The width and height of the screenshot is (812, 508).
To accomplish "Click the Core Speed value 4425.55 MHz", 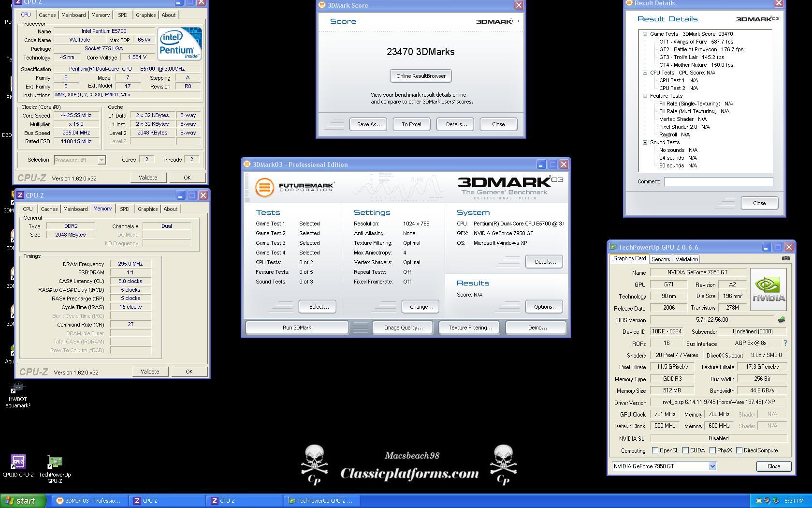I will tap(76, 116).
